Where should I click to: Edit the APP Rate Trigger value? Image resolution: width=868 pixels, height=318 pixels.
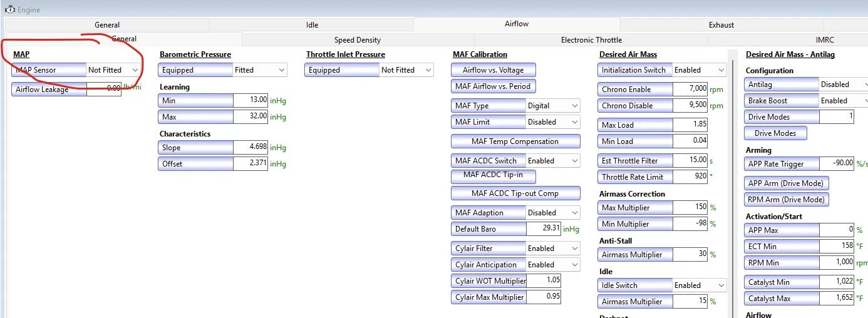coord(837,164)
